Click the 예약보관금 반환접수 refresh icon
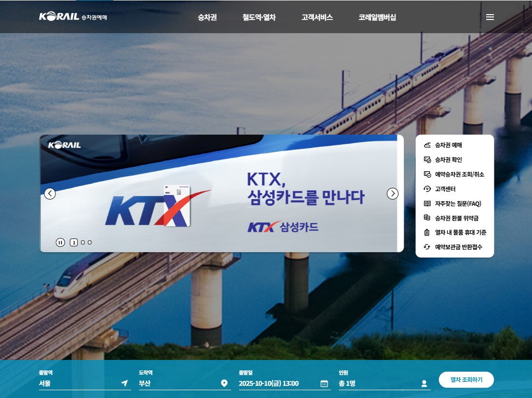Viewport: 532px width, 398px height. coord(427,247)
